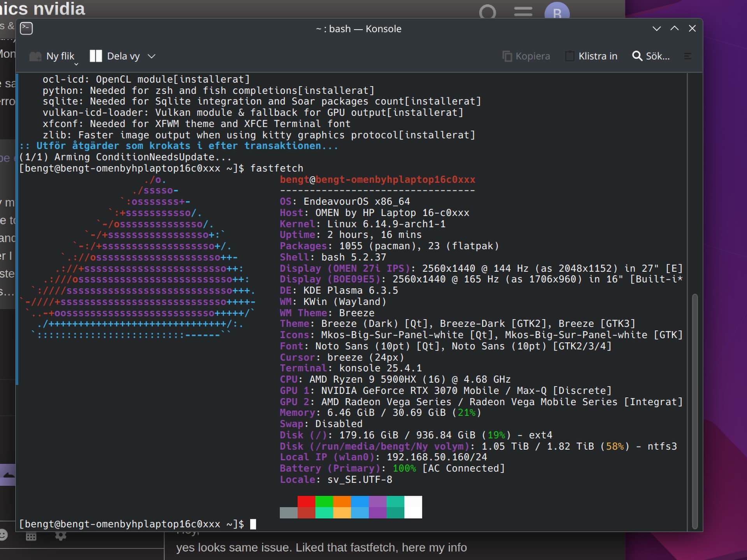Click Klistra in paste button
Viewport: 747px width, 560px height.
[591, 56]
